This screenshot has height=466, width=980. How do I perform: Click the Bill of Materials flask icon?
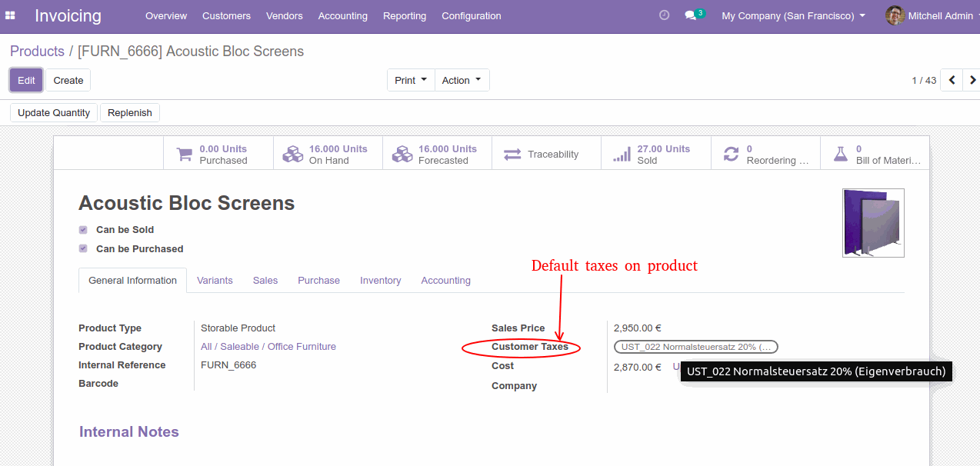(x=841, y=155)
